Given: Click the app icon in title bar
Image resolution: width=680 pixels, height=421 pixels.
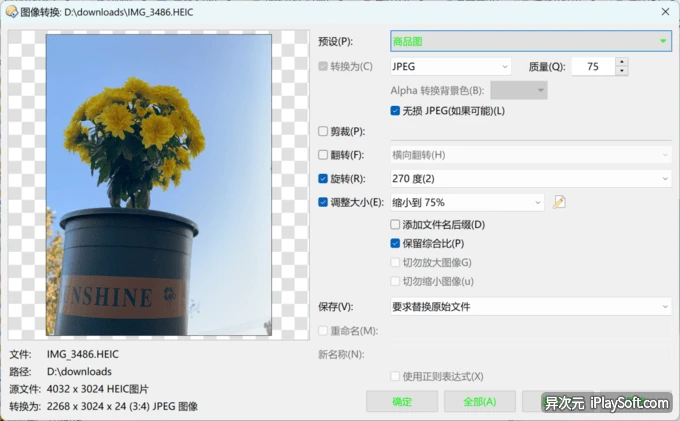Looking at the screenshot, I should click(x=11, y=11).
